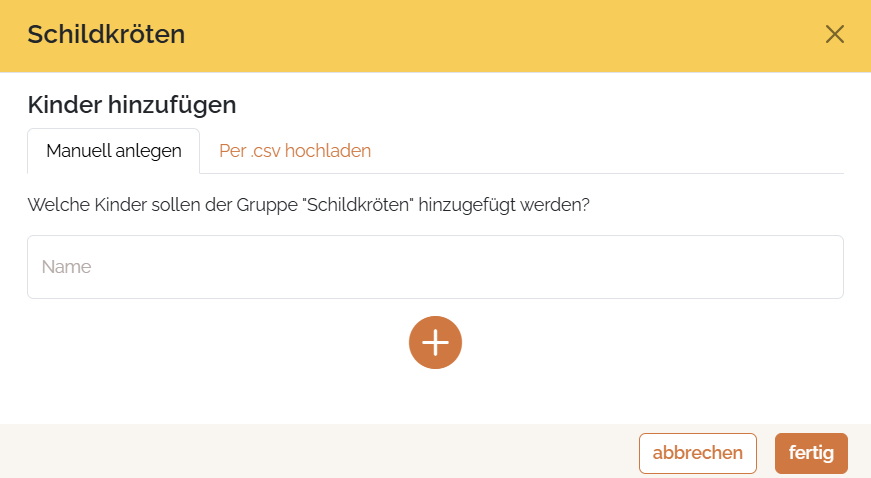The image size is (871, 478).
Task: Close the Schildkröten dialog with the X
Action: click(835, 34)
